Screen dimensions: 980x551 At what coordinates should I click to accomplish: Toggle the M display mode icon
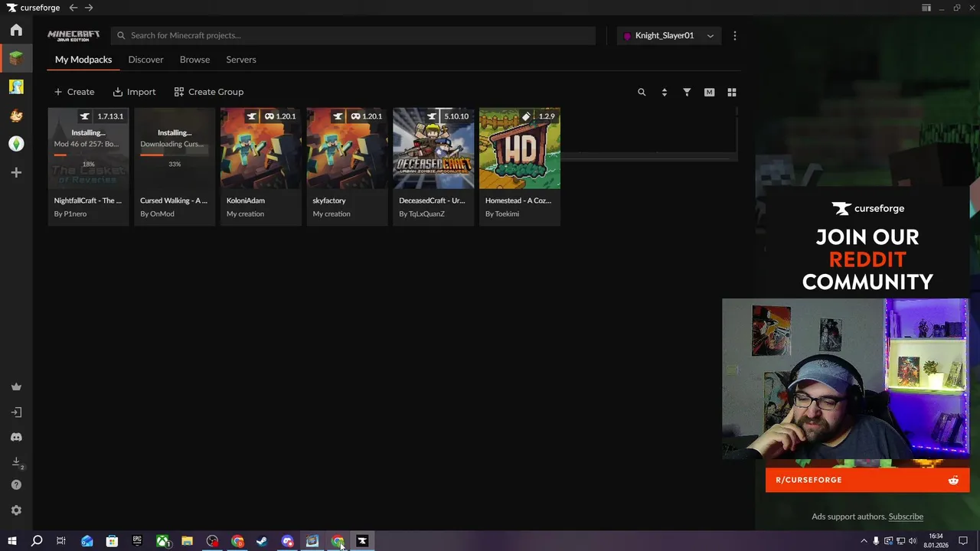point(709,92)
